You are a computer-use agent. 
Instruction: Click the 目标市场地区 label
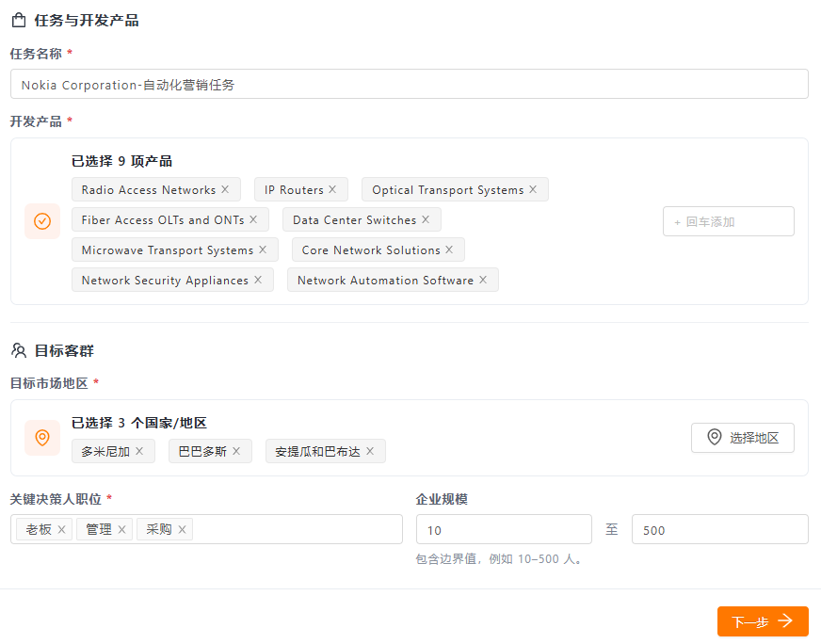pos(49,383)
